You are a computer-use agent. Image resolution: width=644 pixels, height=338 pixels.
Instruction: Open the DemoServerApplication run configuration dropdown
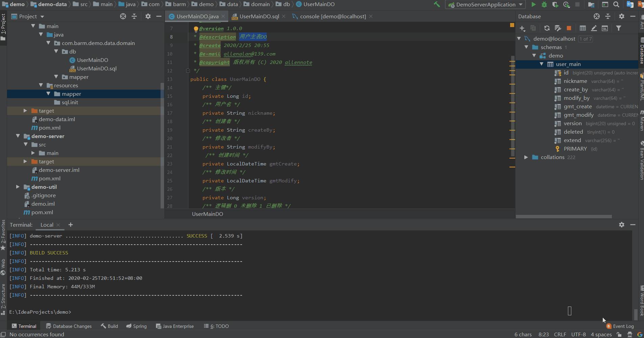(x=485, y=4)
